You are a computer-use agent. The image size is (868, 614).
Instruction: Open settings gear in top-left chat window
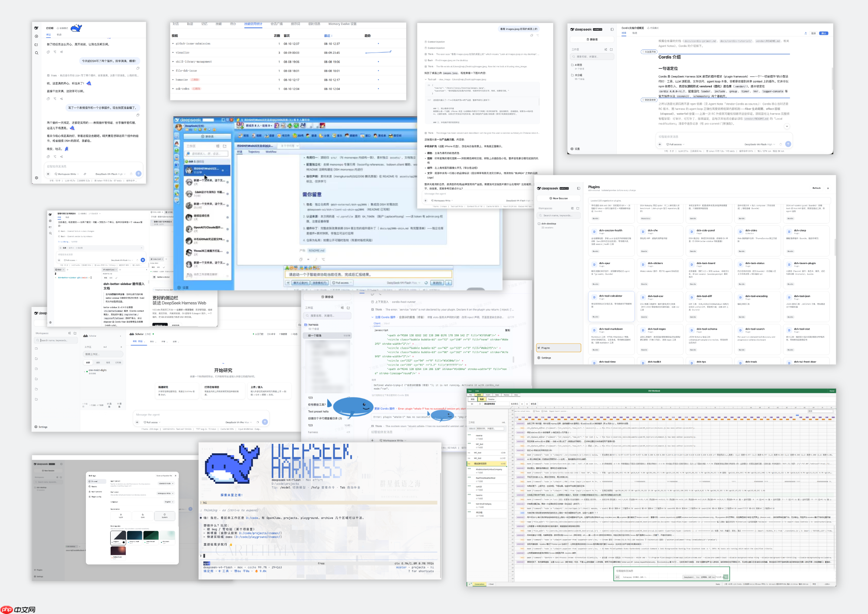36,178
